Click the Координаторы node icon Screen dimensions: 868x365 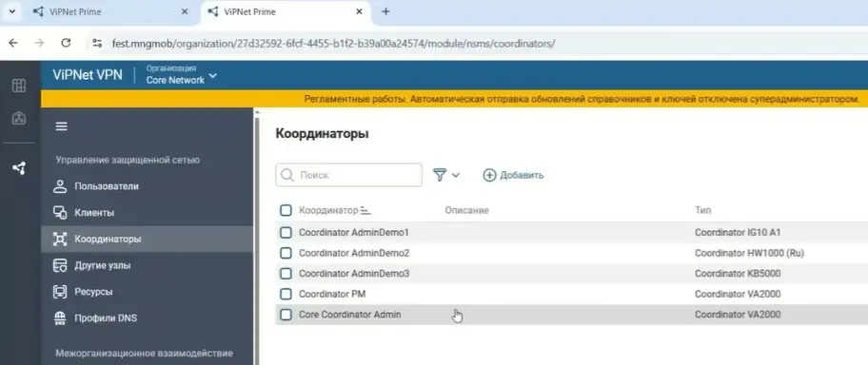pos(60,239)
